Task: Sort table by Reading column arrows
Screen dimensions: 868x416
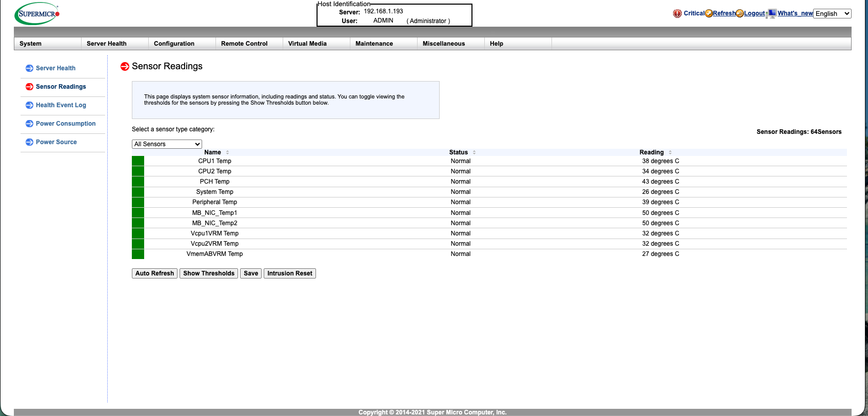Action: pos(670,152)
